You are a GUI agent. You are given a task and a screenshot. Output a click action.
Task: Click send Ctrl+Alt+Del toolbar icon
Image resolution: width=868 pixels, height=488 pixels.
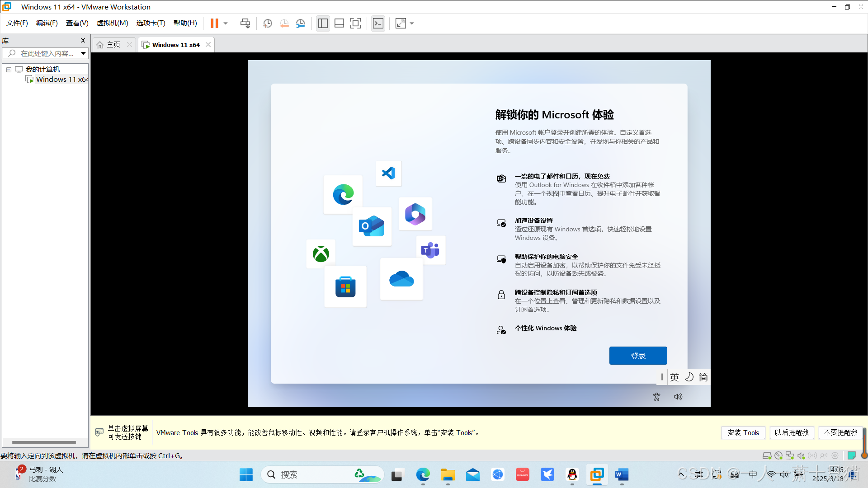coord(245,23)
